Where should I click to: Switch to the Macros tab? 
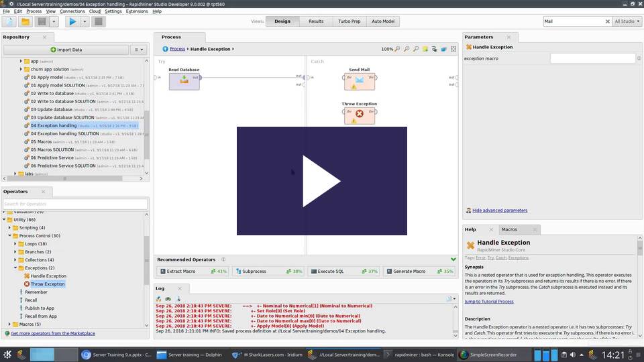point(509,229)
